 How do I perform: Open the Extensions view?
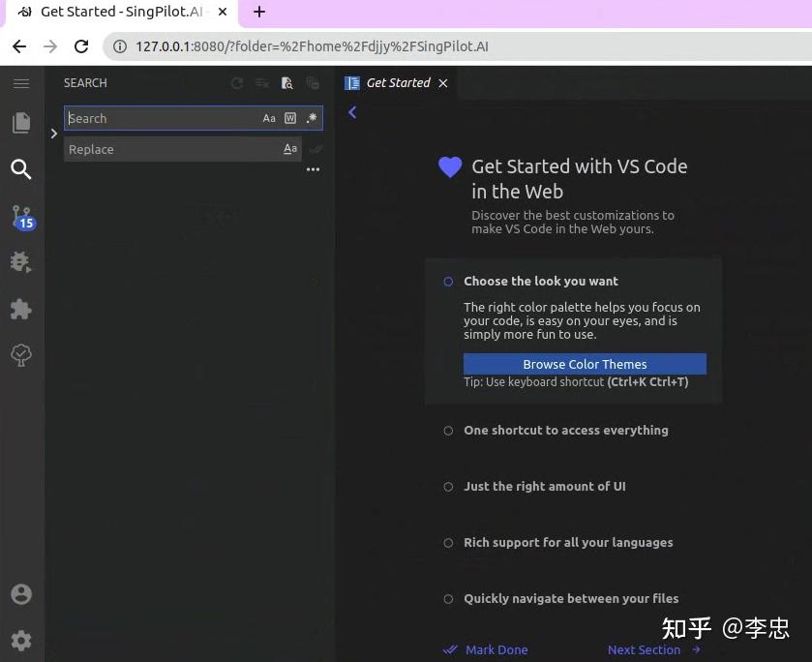(x=21, y=309)
